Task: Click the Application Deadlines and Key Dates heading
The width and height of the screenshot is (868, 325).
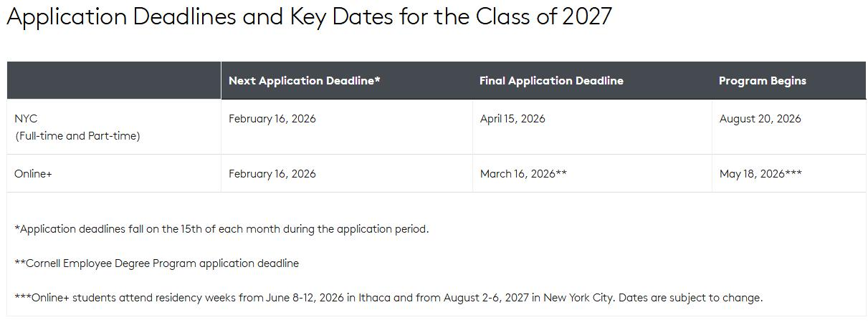Action: point(309,16)
